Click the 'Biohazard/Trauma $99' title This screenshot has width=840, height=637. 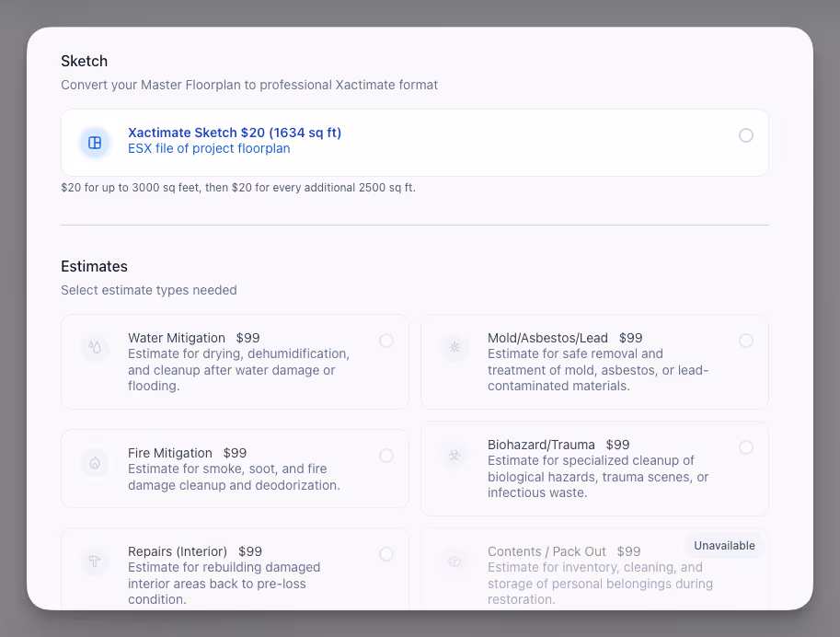tap(558, 445)
